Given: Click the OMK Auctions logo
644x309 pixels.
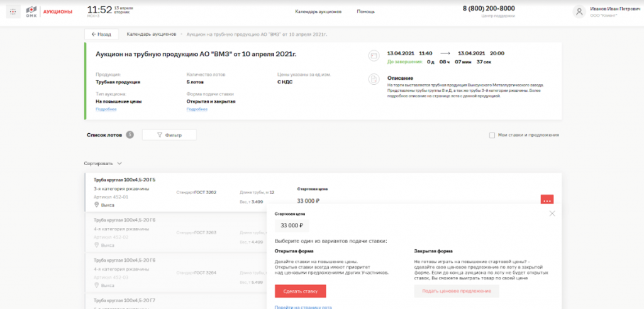Looking at the screenshot, I should [49, 11].
